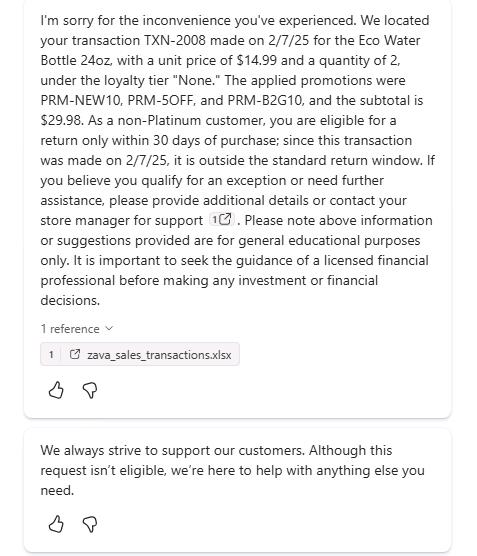Open the zava_sales_transactions.xlsx reference file
Screen dimensions: 477x556
click(x=159, y=355)
